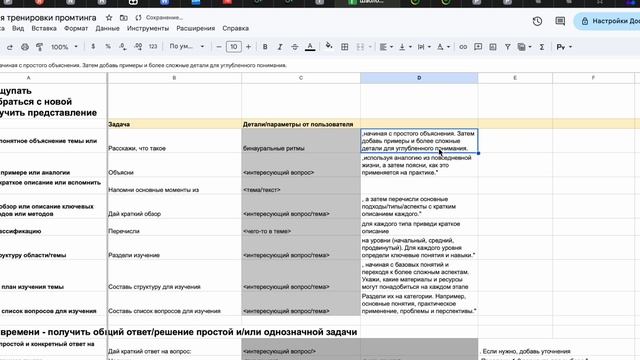Screen dimensions: 640x360
Task: Increase font size with the plus button
Action: point(248,47)
